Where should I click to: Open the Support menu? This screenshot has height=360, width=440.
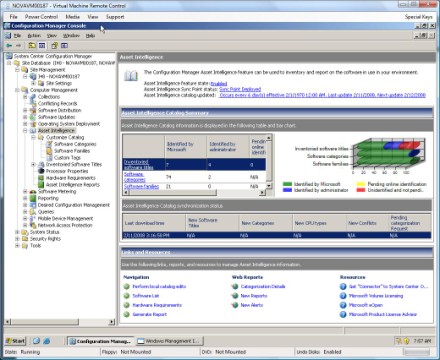coord(115,17)
